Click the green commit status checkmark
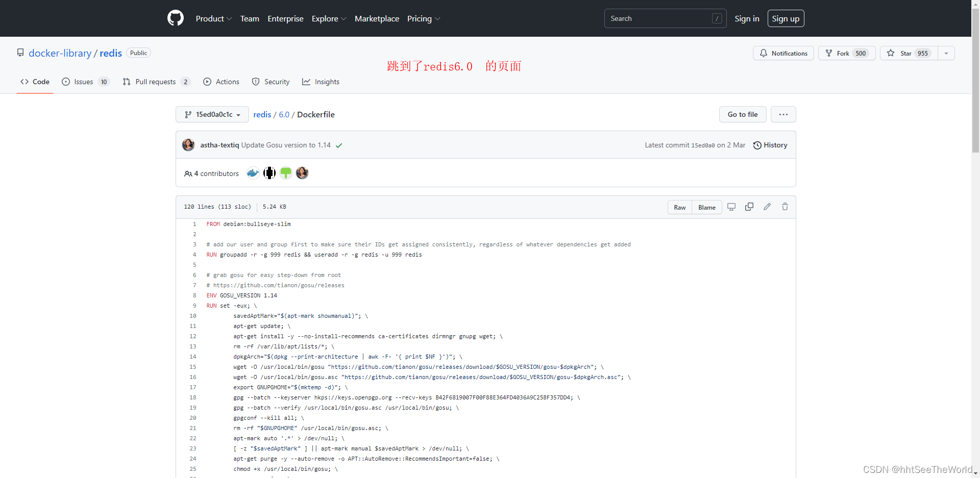The height and width of the screenshot is (478, 980). (x=339, y=145)
